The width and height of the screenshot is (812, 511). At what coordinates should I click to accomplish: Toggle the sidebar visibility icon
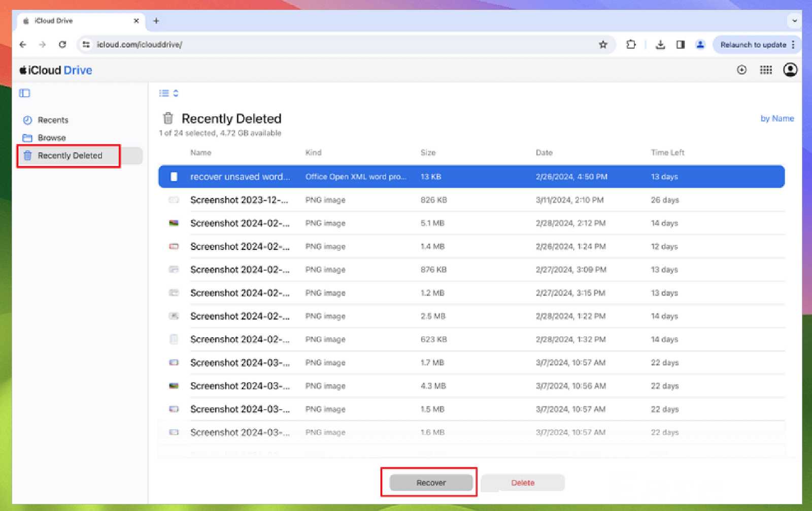coord(24,93)
